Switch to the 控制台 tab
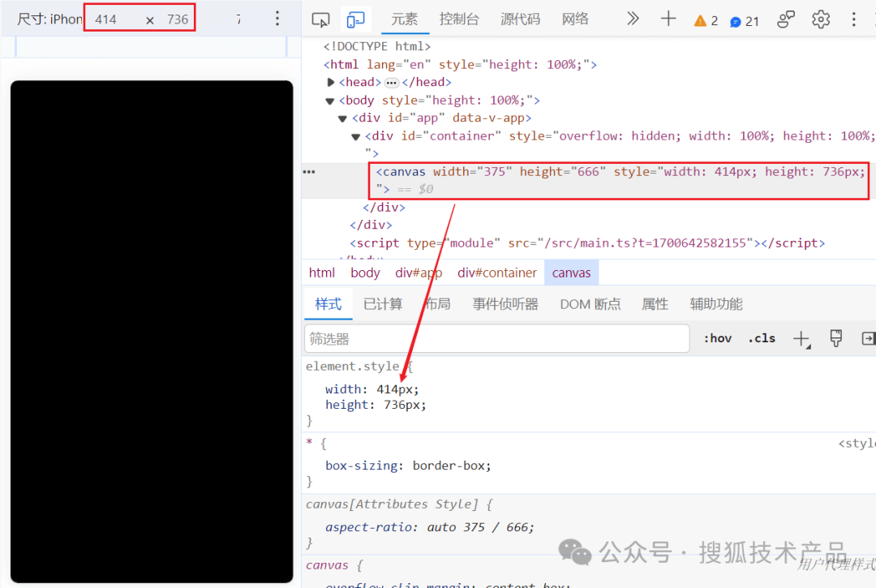This screenshot has height=588, width=876. click(459, 19)
